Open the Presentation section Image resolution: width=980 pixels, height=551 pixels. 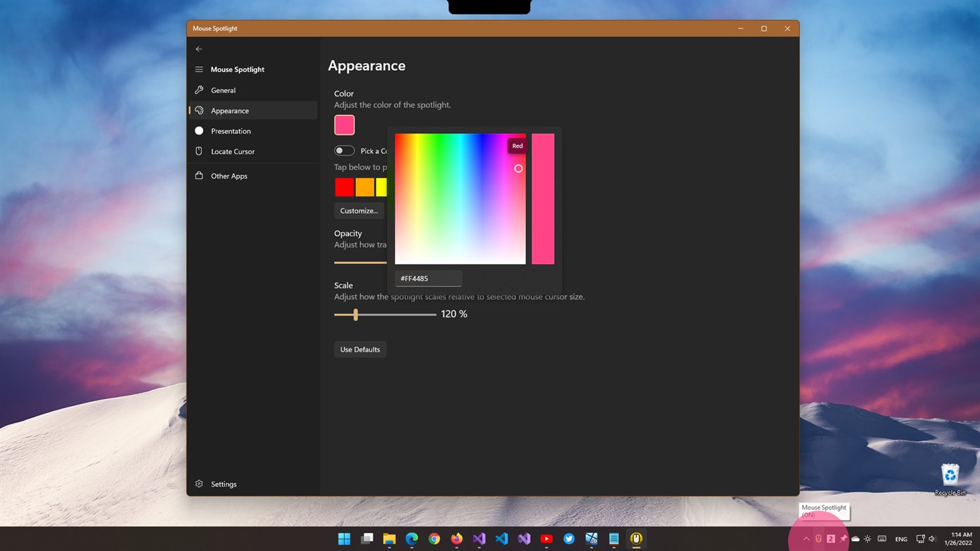tap(230, 131)
